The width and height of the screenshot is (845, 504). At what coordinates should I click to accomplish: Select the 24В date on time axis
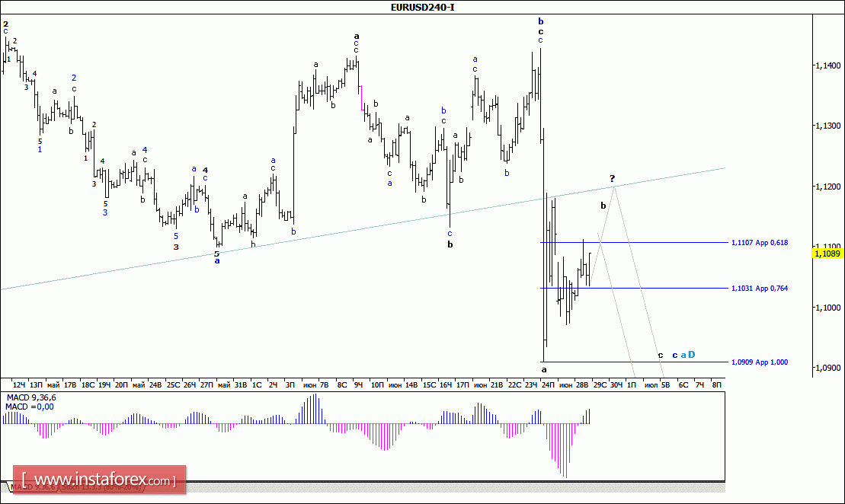click(155, 384)
